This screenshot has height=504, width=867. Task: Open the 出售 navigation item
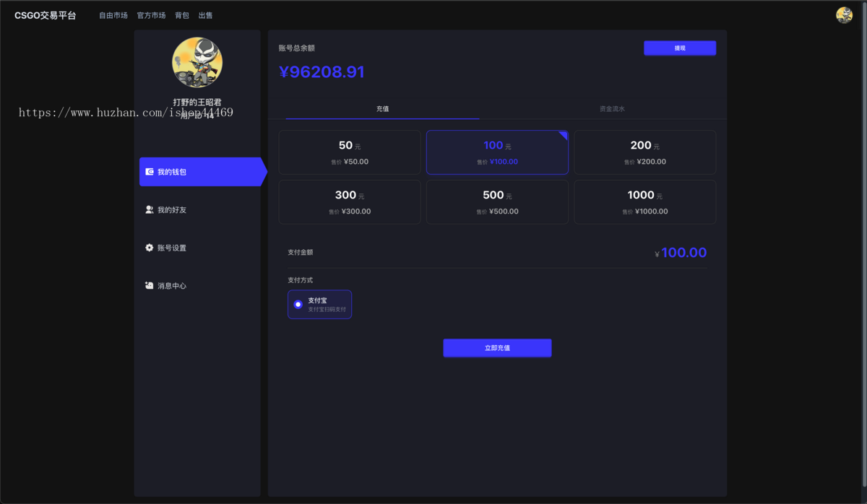point(205,15)
